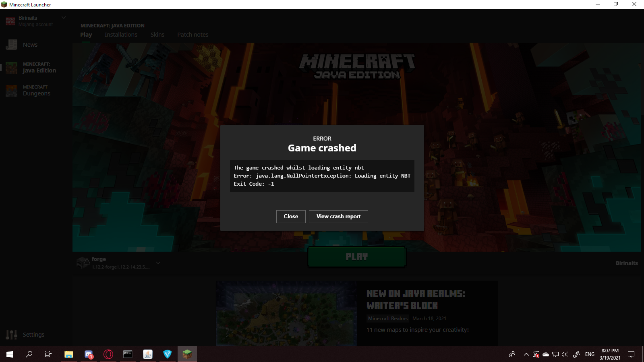Click '11 new maps to inspire your creativity!'
Image resolution: width=644 pixels, height=362 pixels.
click(418, 330)
